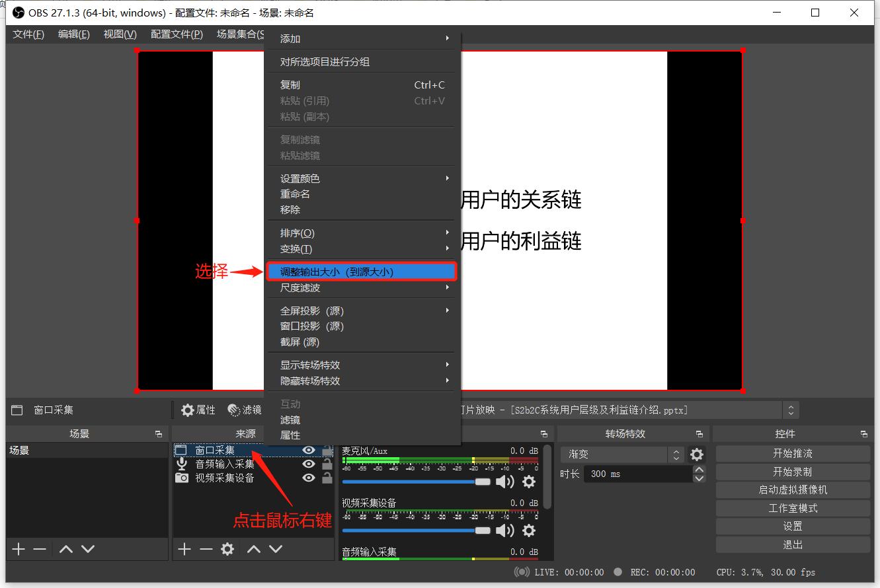This screenshot has height=588, width=880.
Task: Open the 视图(V) menu
Action: 119,34
